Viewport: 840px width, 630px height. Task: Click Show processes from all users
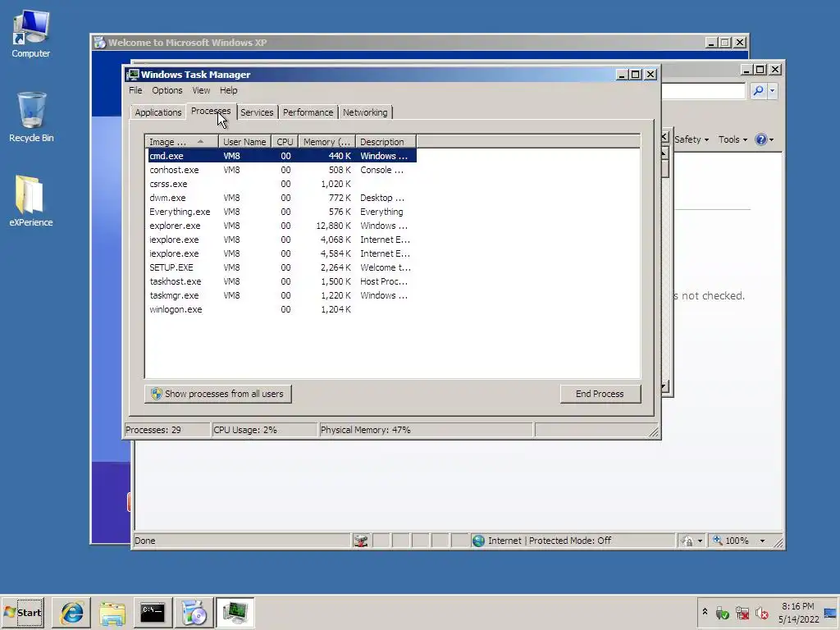(x=218, y=394)
